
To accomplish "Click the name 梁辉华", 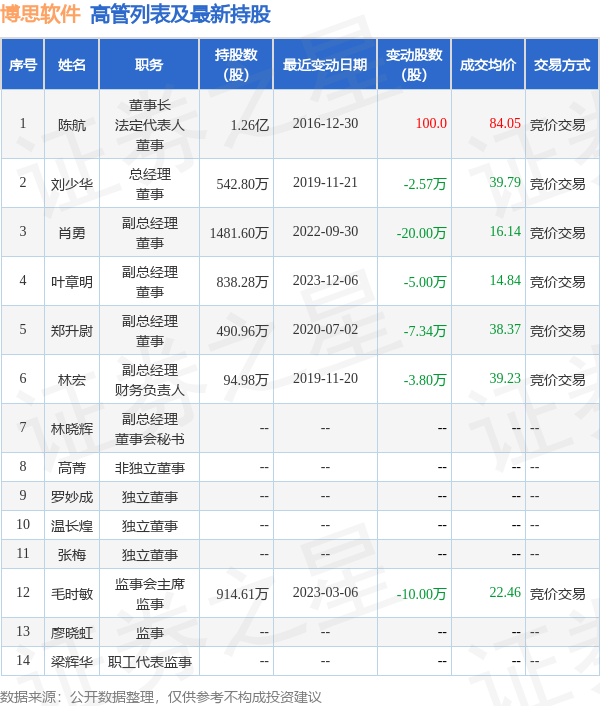I will coord(72,662).
